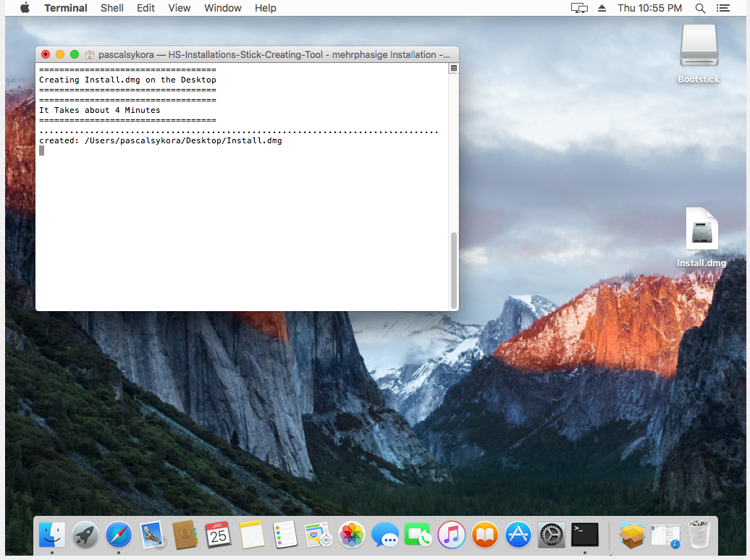Click the Terminal split pane button
This screenshot has width=750, height=560.
[x=453, y=69]
